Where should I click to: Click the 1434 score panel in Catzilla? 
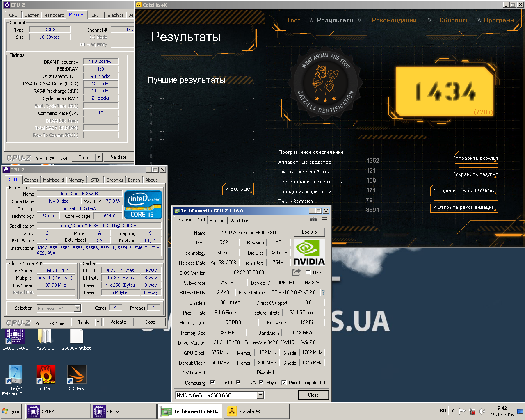pyautogui.click(x=445, y=91)
